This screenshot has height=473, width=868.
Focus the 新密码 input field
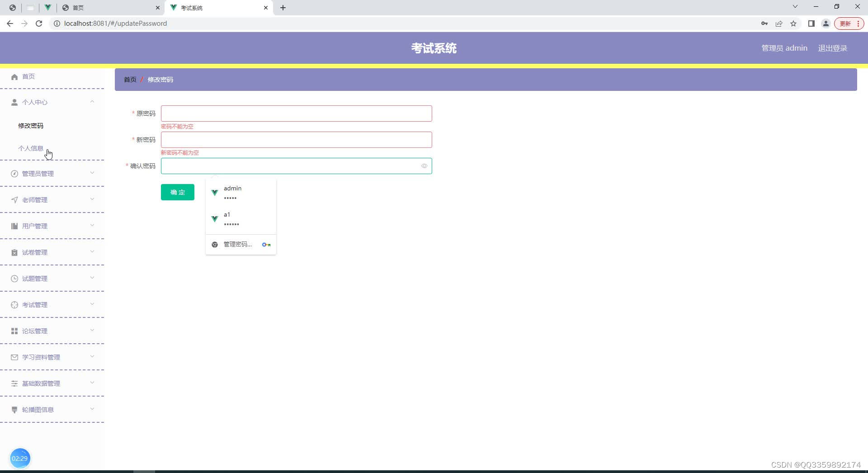(297, 140)
